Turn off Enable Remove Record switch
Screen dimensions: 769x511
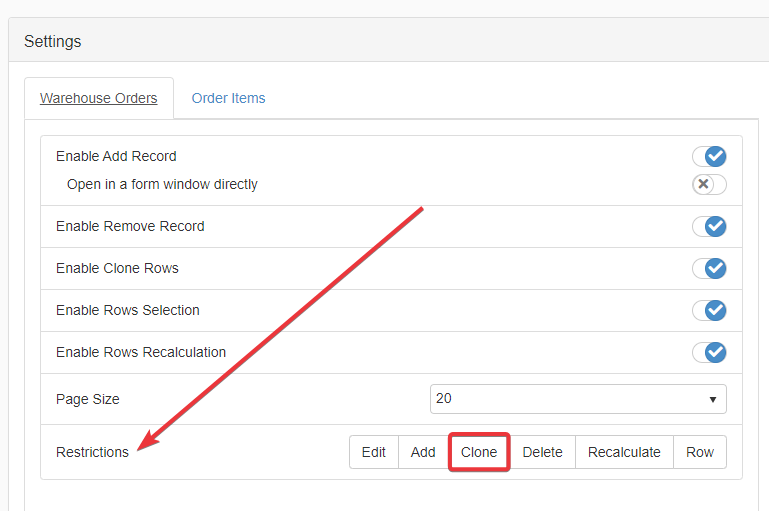709,226
